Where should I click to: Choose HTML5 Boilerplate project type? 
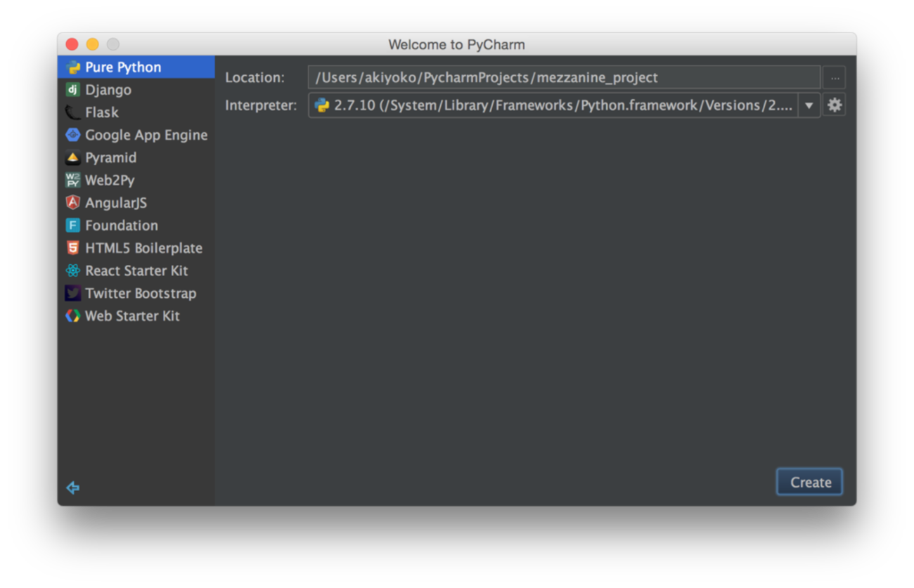tap(143, 248)
